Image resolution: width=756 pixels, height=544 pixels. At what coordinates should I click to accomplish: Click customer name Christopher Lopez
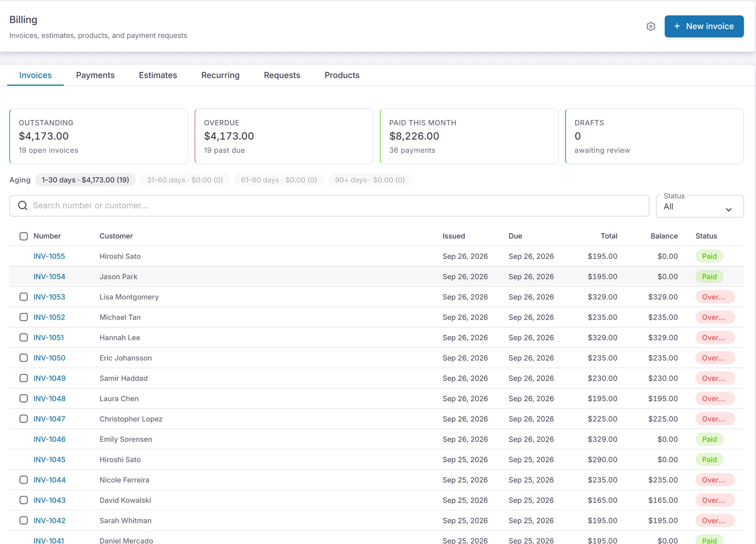tap(131, 419)
